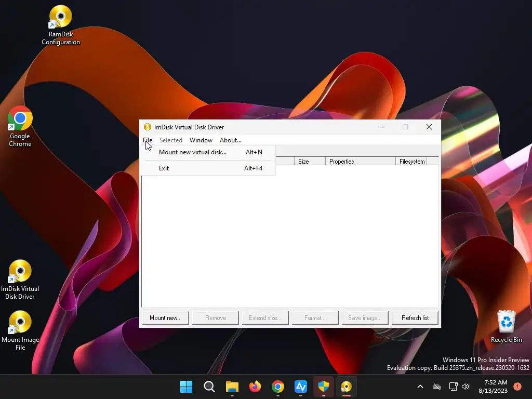Click the Save image... button
Viewport: 532px width, 399px height.
(365, 318)
